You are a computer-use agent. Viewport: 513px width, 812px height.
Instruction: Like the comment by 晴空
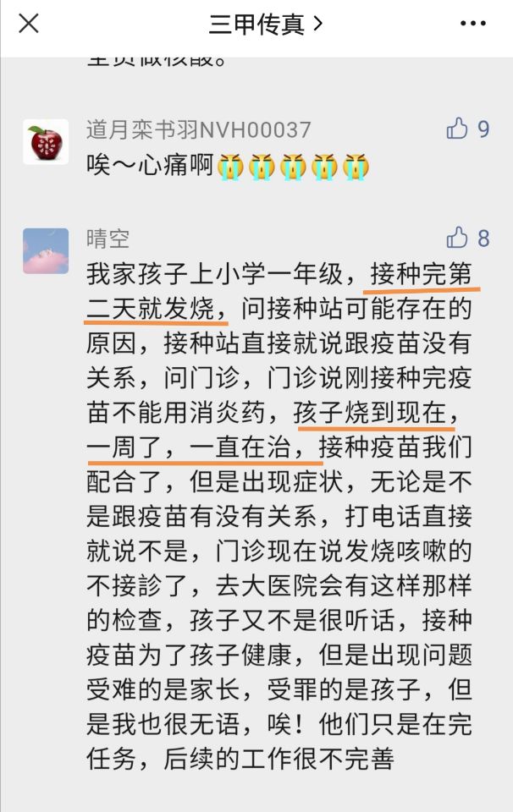click(x=457, y=238)
